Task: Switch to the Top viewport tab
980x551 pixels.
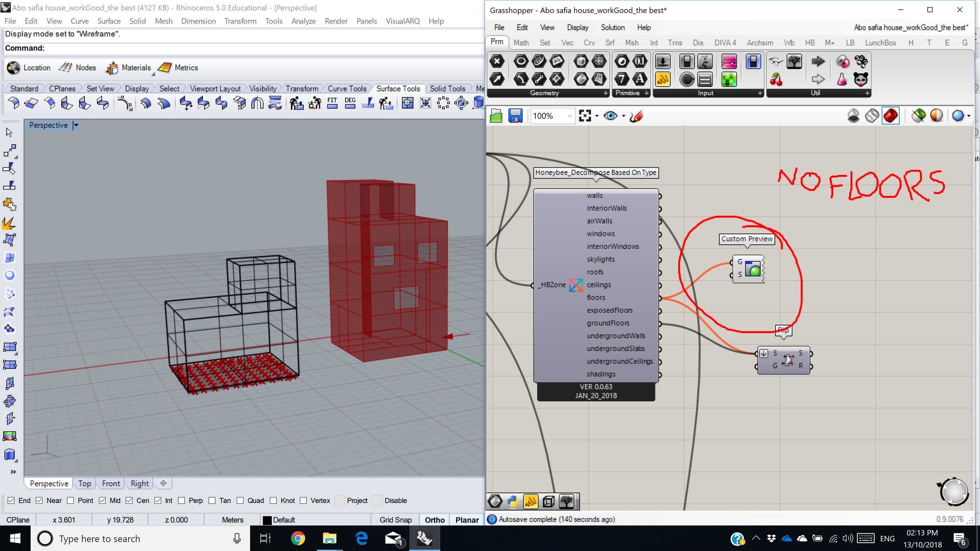Action: pyautogui.click(x=84, y=483)
